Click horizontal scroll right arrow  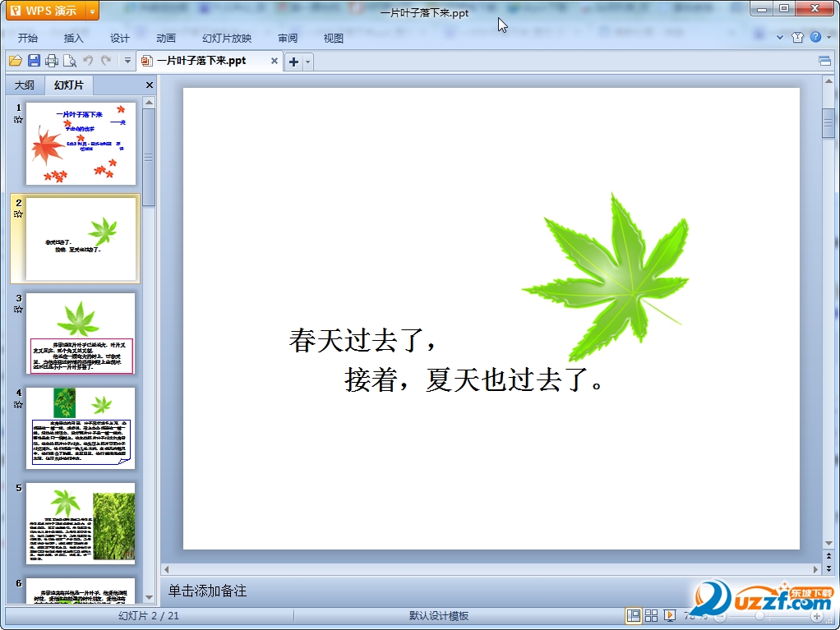pyautogui.click(x=816, y=569)
